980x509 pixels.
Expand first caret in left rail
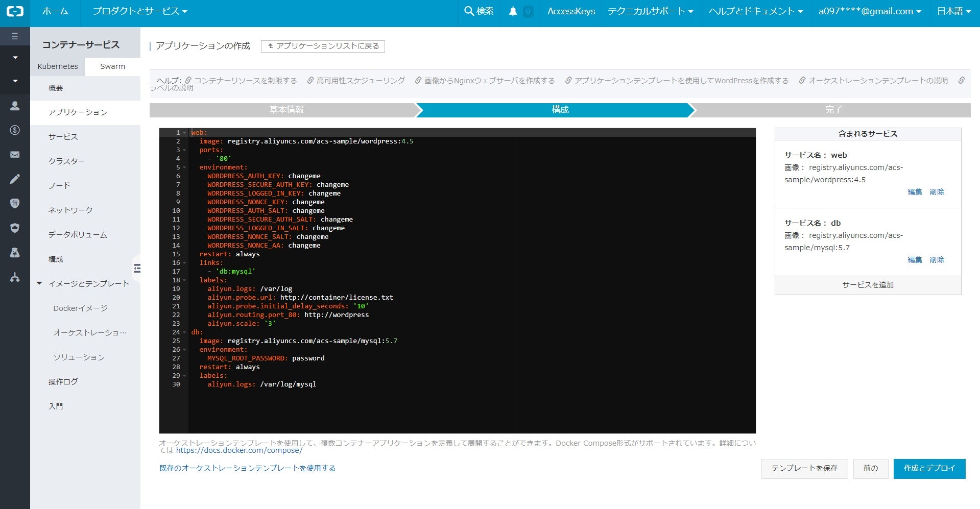point(15,57)
